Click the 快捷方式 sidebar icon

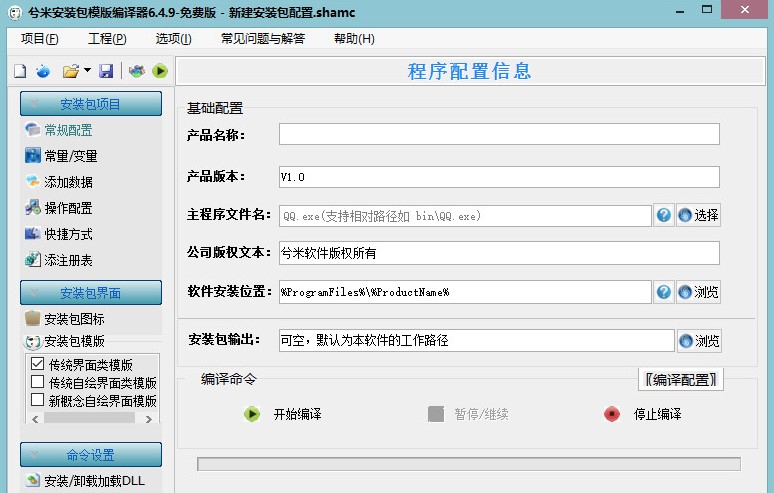click(33, 233)
